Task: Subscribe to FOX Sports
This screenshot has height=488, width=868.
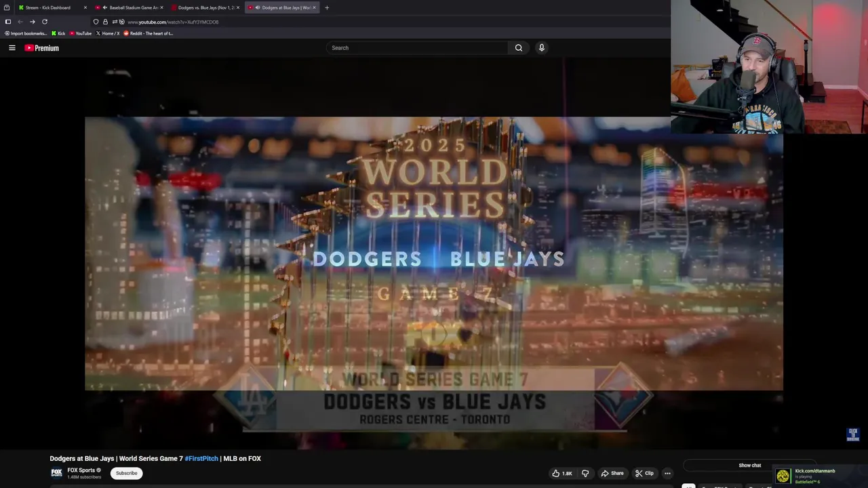Action: coord(126,473)
